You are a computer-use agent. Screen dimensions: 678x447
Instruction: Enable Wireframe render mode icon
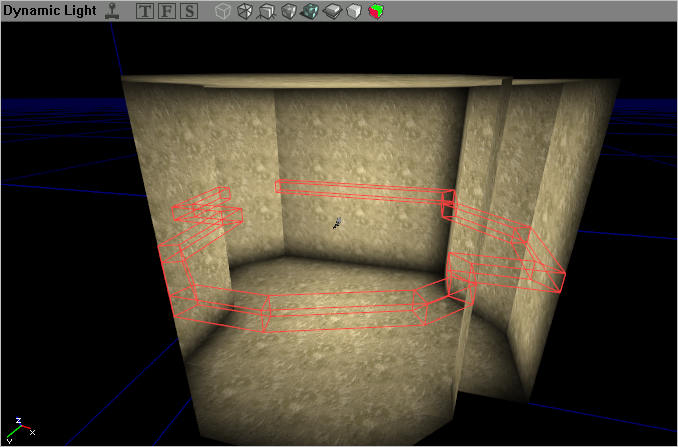244,12
